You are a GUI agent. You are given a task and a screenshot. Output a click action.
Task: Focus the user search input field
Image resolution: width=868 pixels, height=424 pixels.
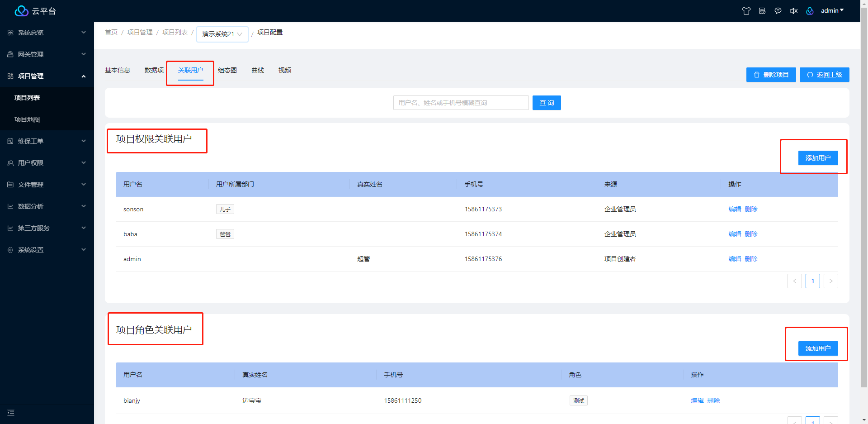[461, 103]
